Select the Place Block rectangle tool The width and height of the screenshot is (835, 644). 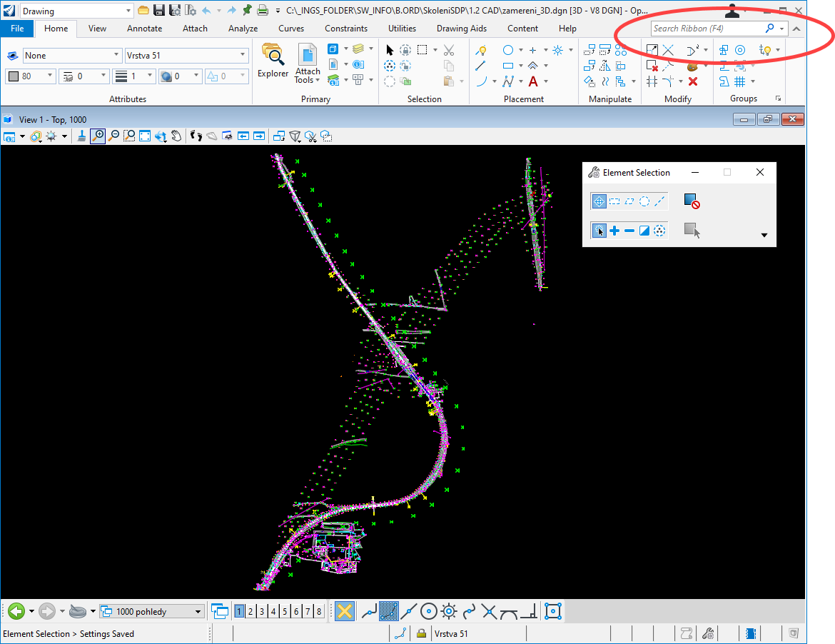508,66
